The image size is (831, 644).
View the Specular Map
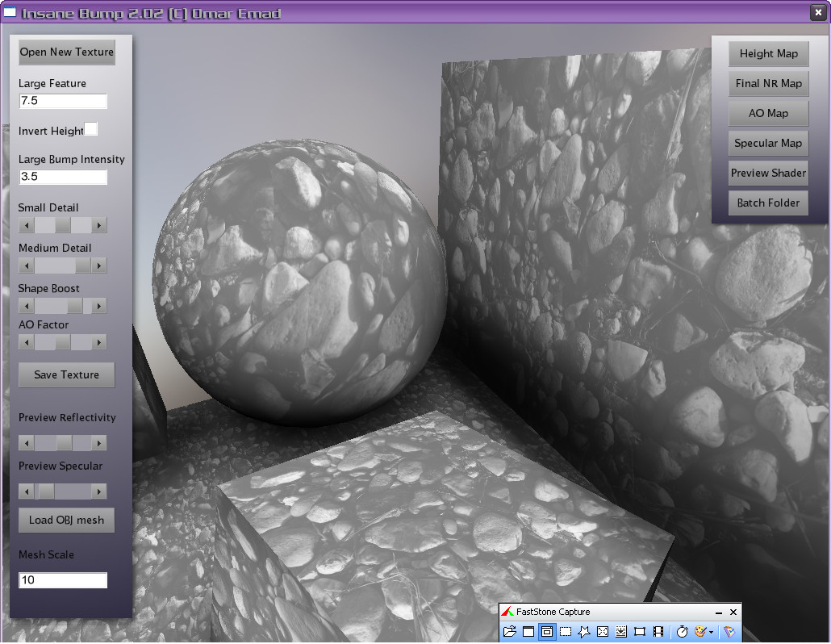[x=768, y=143]
